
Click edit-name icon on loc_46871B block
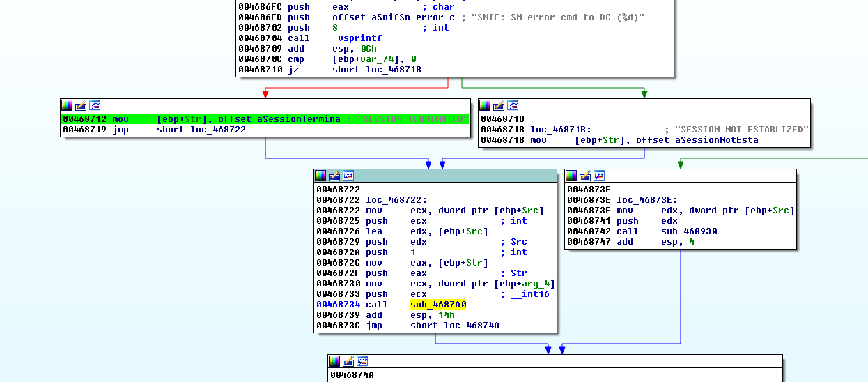(499, 105)
